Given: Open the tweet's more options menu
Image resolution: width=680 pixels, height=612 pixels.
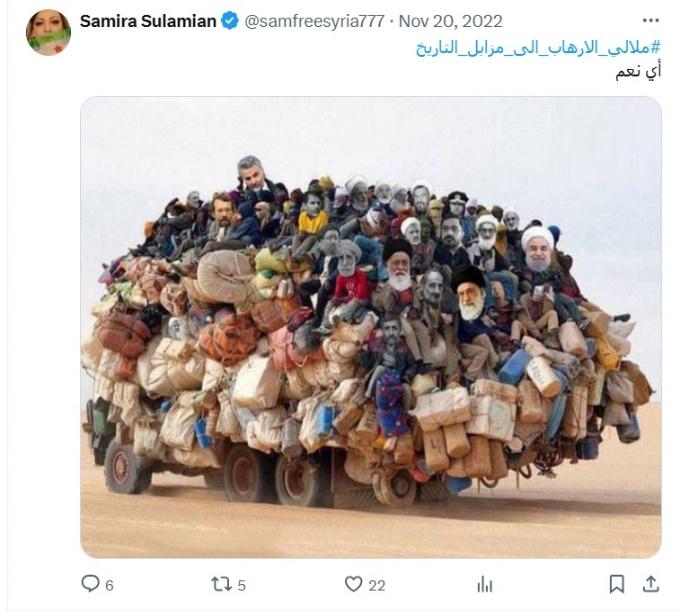Looking at the screenshot, I should tap(651, 20).
